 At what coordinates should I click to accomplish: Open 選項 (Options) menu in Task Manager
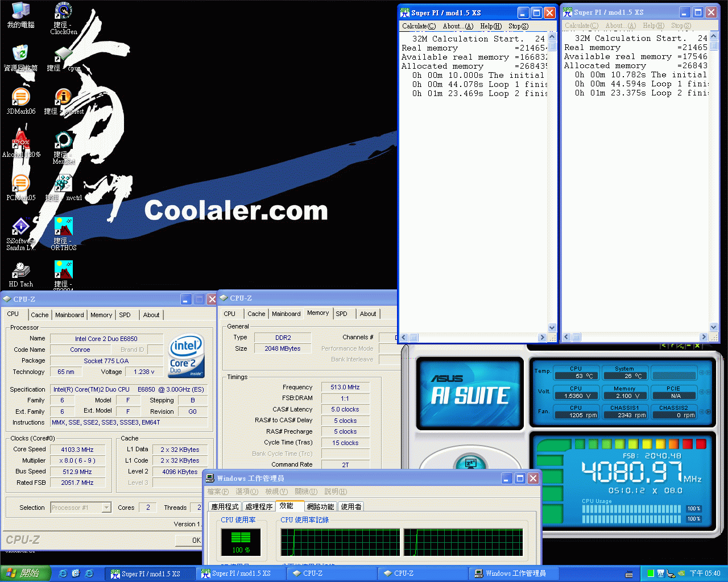click(x=247, y=492)
